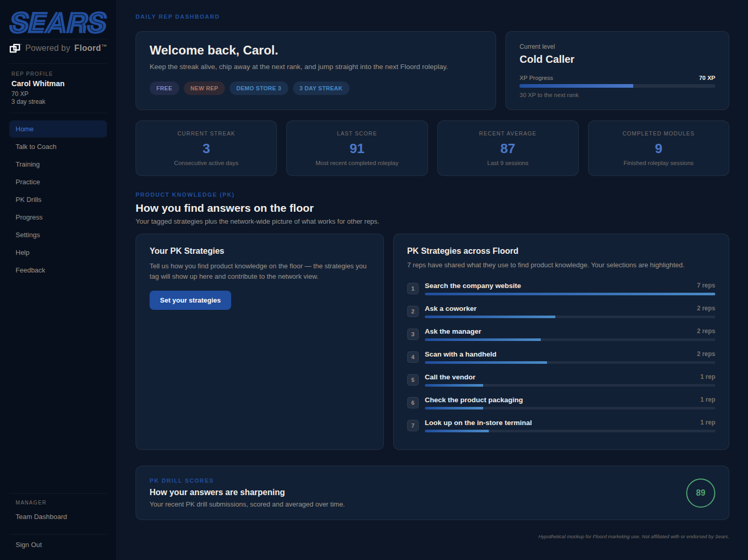
Task: Click the in-store terminal progress bar
Action: coord(570,431)
